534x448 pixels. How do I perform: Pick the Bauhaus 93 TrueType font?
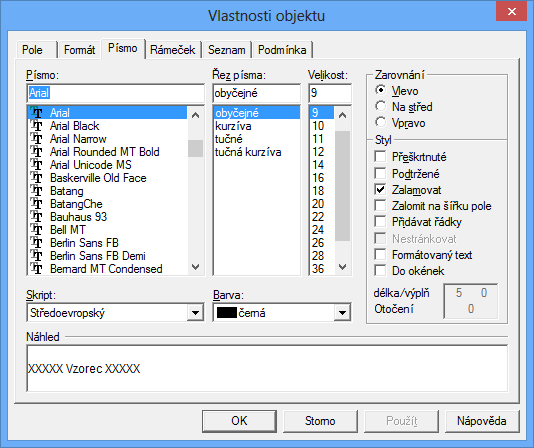(107, 217)
